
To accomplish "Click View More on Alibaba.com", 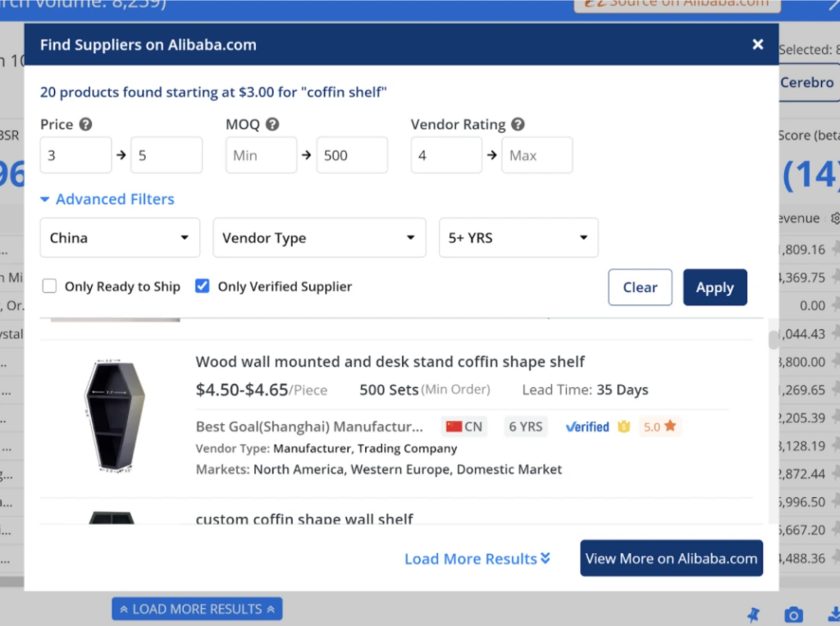I will coord(671,558).
